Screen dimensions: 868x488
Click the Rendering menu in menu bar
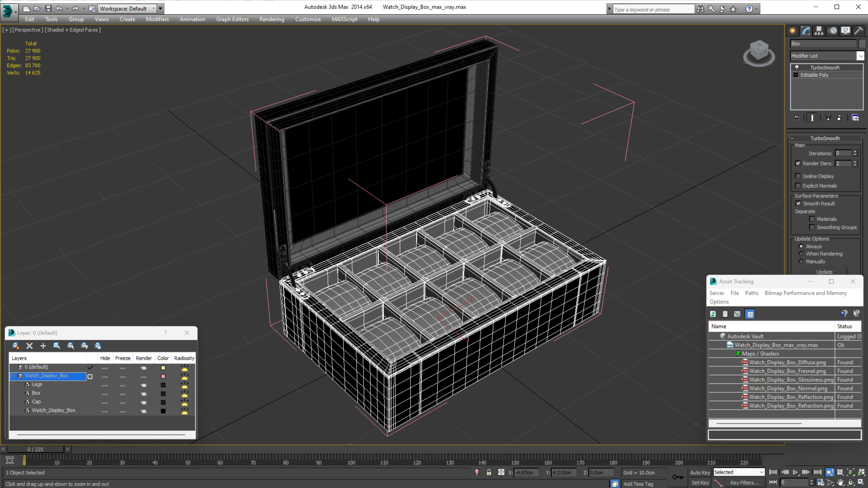pyautogui.click(x=272, y=19)
